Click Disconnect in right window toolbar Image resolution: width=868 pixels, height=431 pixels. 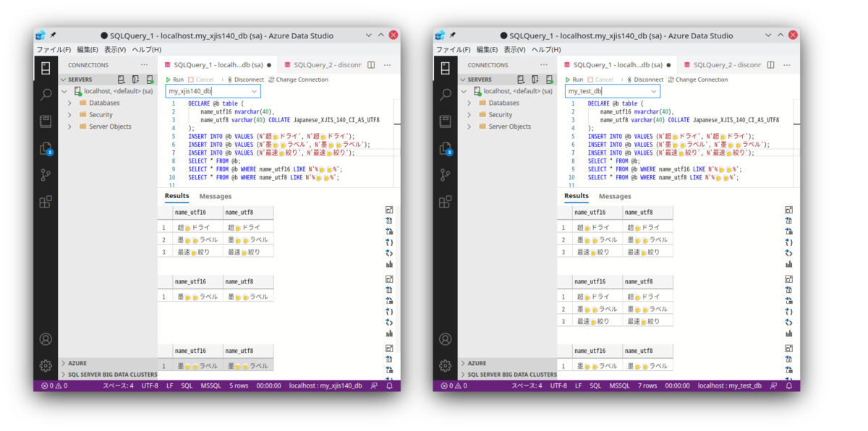pos(645,80)
